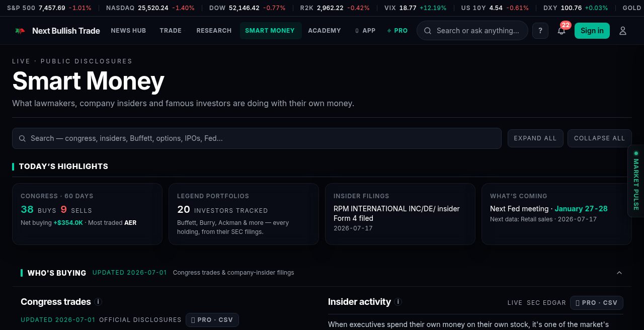Download Insider activity PRO CSV
This screenshot has width=644, height=330.
pyautogui.click(x=597, y=303)
